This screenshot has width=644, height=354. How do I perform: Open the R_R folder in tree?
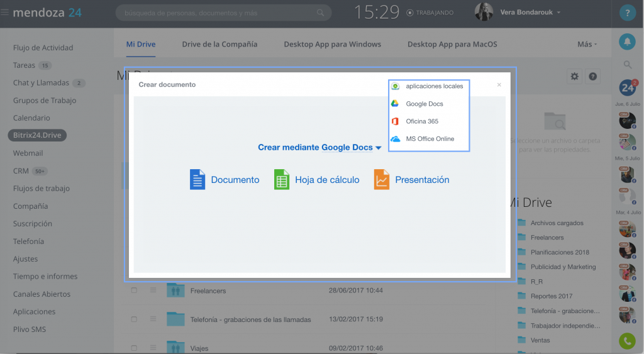point(536,282)
